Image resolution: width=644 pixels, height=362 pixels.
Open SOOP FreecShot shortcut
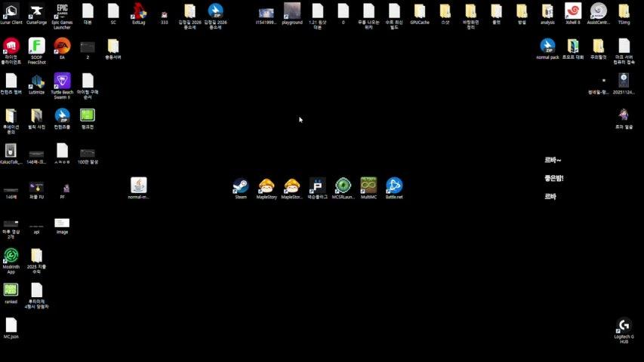(36, 46)
